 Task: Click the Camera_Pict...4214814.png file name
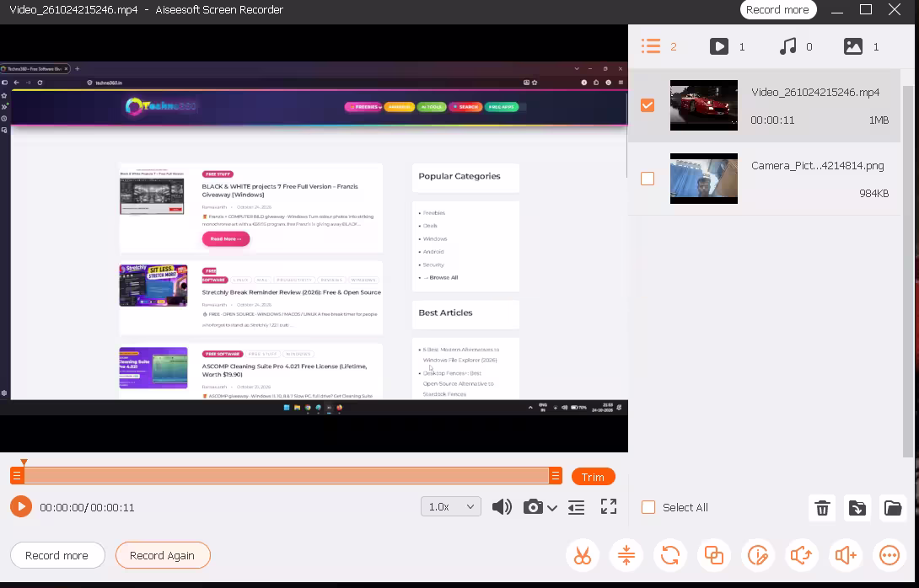coord(818,166)
